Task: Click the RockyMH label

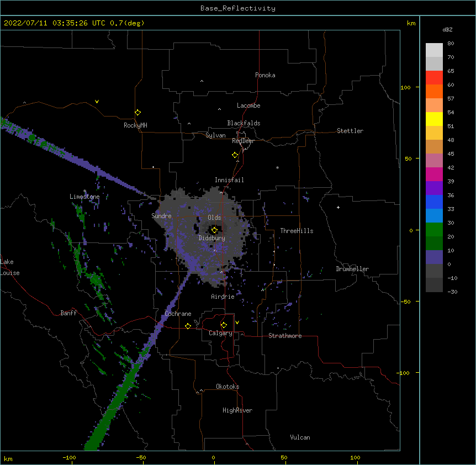Action: click(135, 125)
